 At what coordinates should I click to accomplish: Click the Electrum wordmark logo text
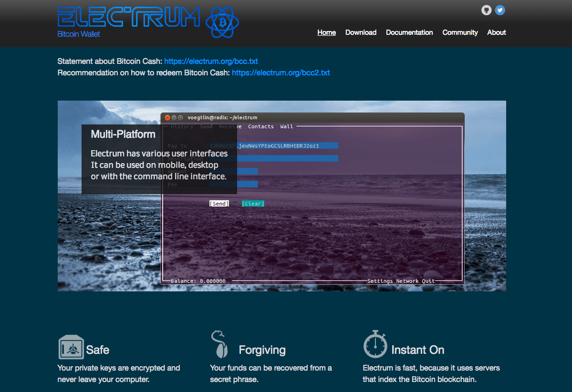(x=129, y=17)
